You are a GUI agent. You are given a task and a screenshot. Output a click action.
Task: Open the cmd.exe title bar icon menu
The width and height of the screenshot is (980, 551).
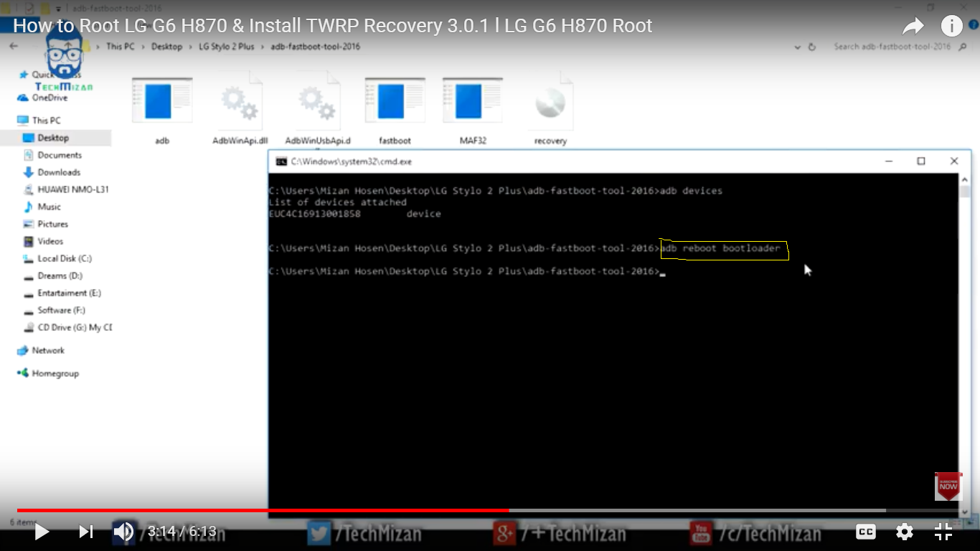click(x=282, y=161)
